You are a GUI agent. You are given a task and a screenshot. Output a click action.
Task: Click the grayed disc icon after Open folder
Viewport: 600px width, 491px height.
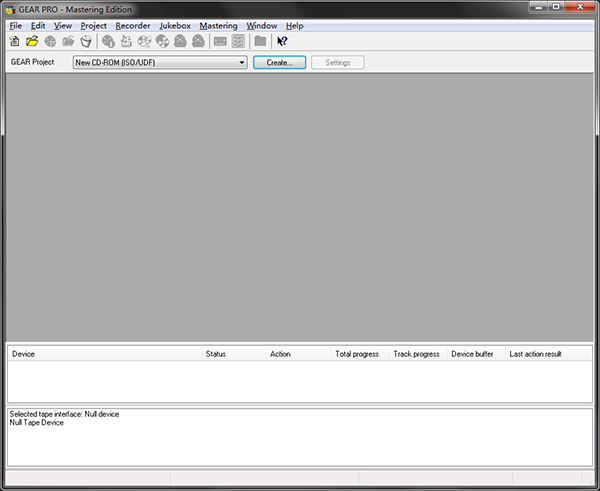pyautogui.click(x=50, y=41)
